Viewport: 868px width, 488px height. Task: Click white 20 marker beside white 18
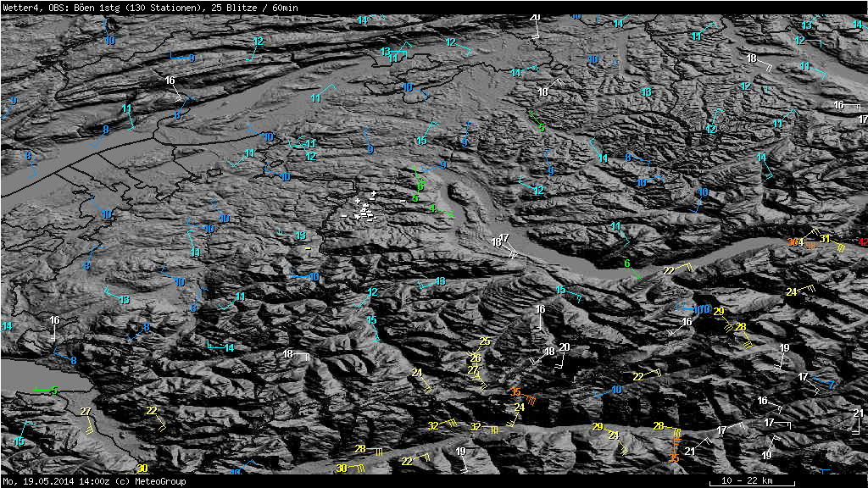[x=565, y=347]
